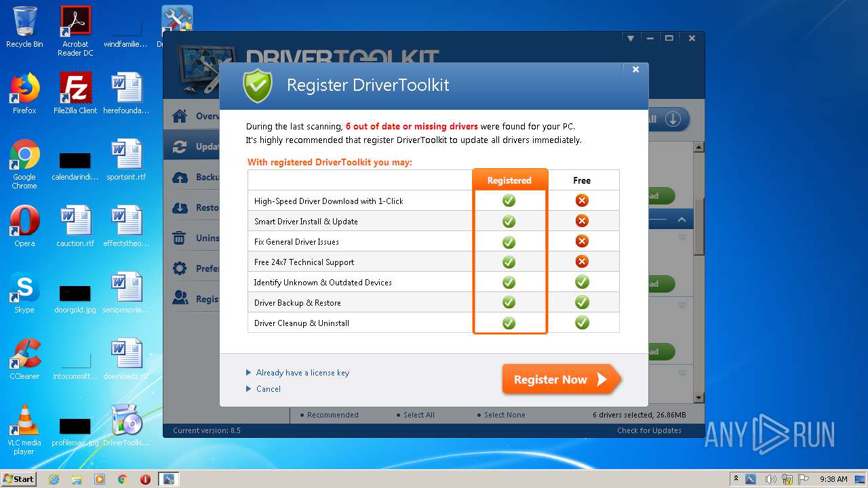This screenshot has width=868, height=488.
Task: Click Free red X for Smart Driver Install
Action: pyautogui.click(x=582, y=221)
